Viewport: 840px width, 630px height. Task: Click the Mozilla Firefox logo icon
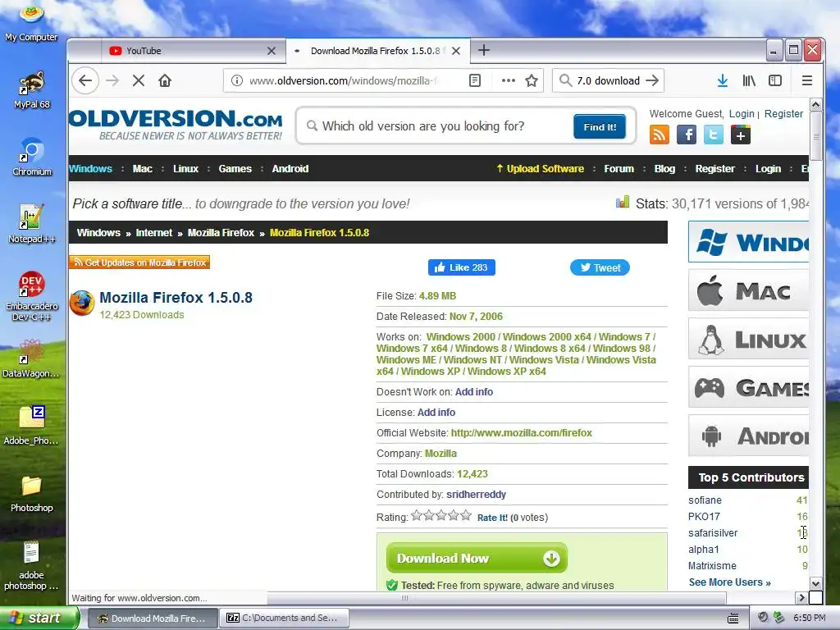pos(82,304)
